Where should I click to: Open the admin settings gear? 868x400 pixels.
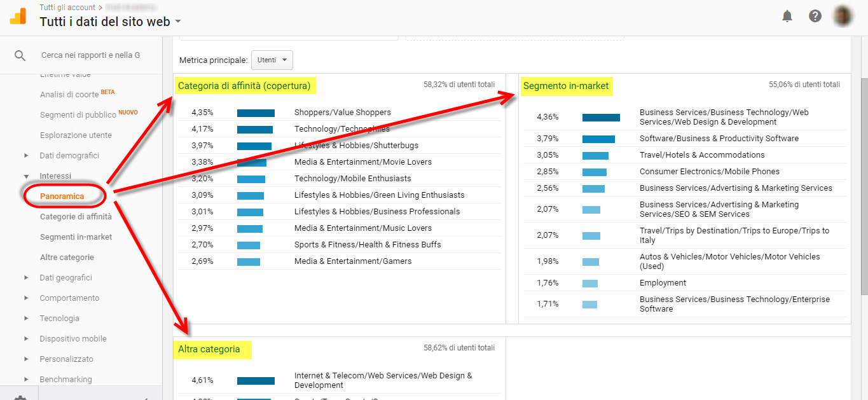click(x=19, y=394)
